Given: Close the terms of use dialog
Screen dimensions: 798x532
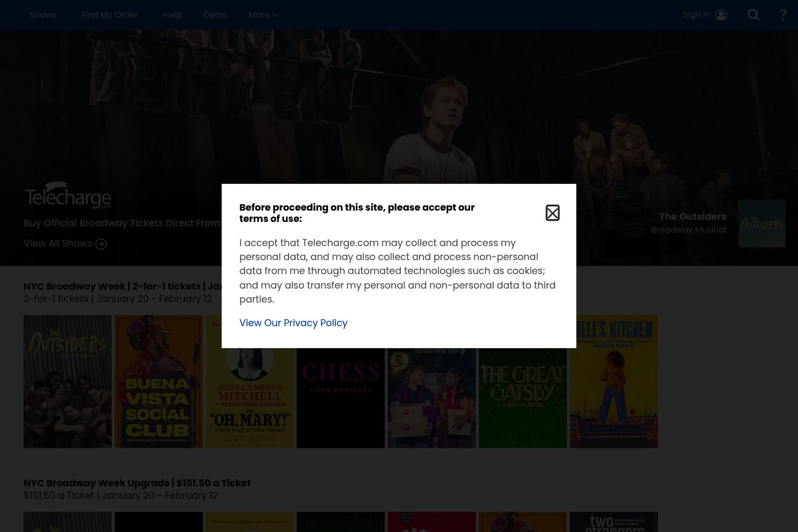Looking at the screenshot, I should [552, 213].
